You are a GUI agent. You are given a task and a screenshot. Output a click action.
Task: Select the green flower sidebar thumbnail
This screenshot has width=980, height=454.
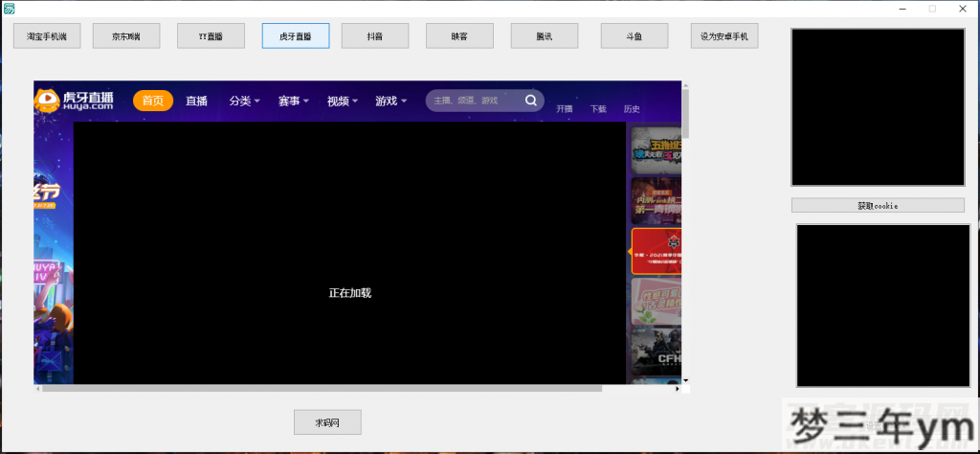point(656,302)
